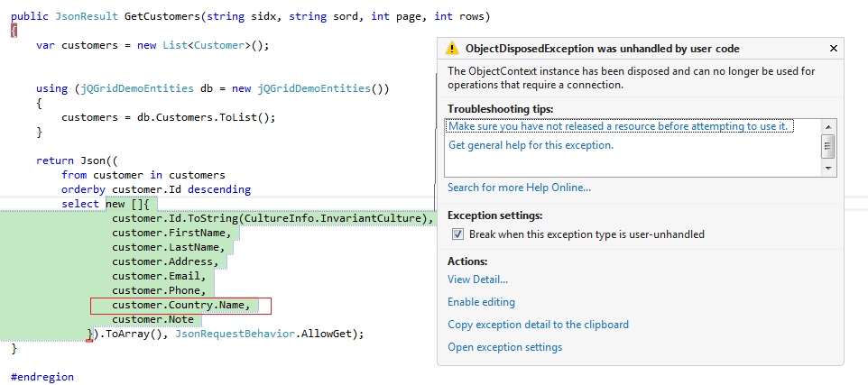Click the Enable editing action

(x=481, y=302)
